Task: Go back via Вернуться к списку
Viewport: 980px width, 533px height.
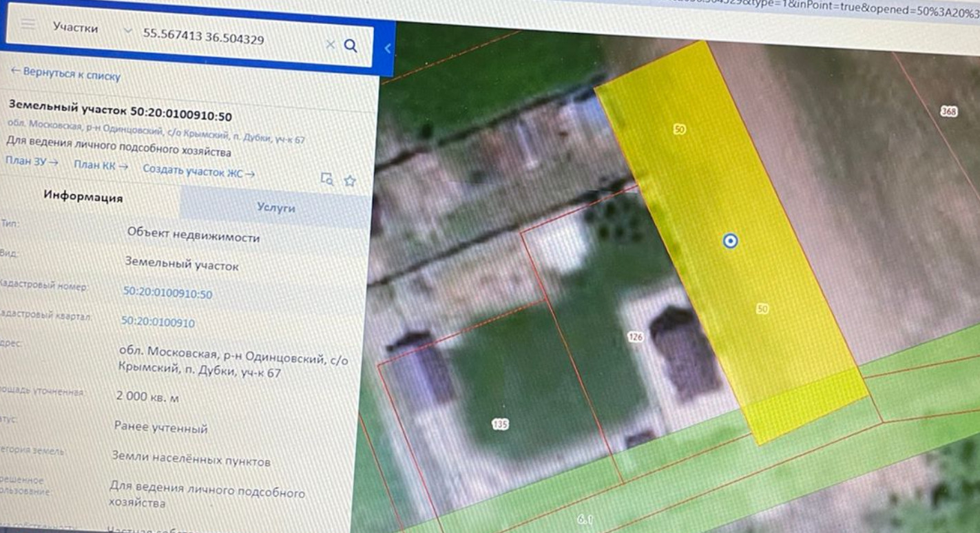Action: click(x=65, y=74)
